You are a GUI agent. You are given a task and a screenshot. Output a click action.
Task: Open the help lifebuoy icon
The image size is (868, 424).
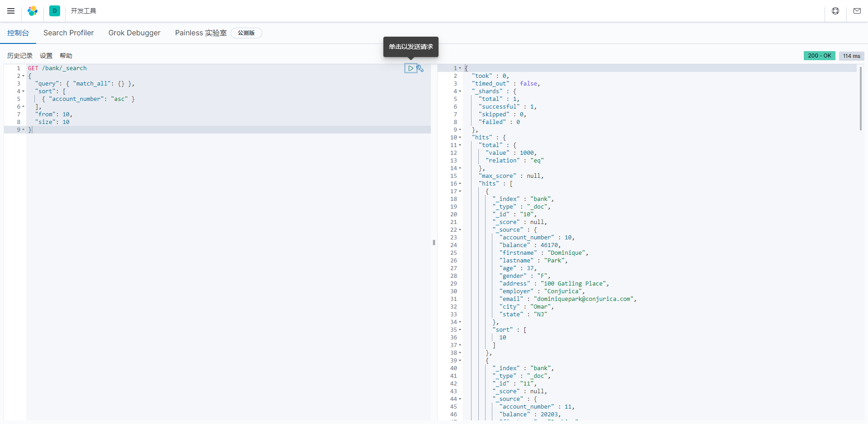coord(835,11)
